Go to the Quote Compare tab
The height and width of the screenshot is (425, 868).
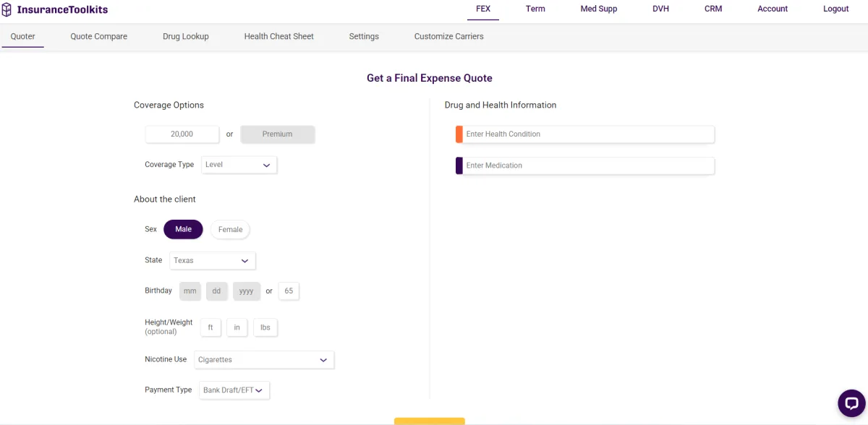98,36
